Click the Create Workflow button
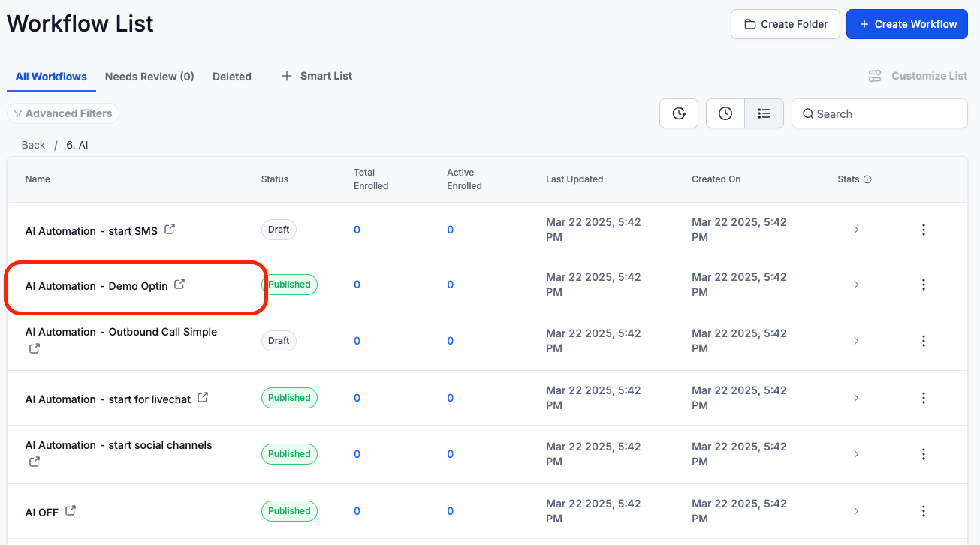The width and height of the screenshot is (980, 545). pyautogui.click(x=908, y=24)
